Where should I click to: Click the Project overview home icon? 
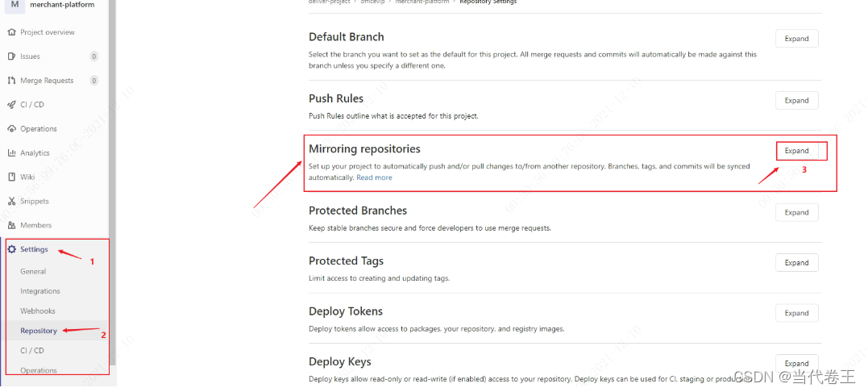coord(11,32)
